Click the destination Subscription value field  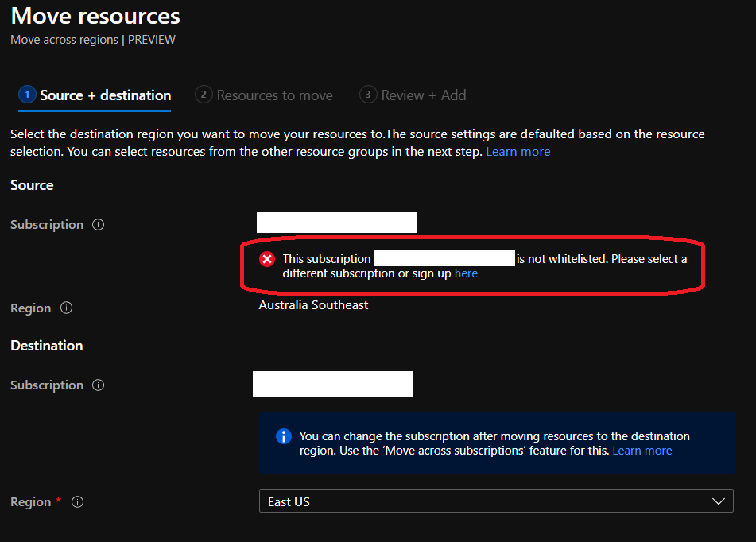333,384
